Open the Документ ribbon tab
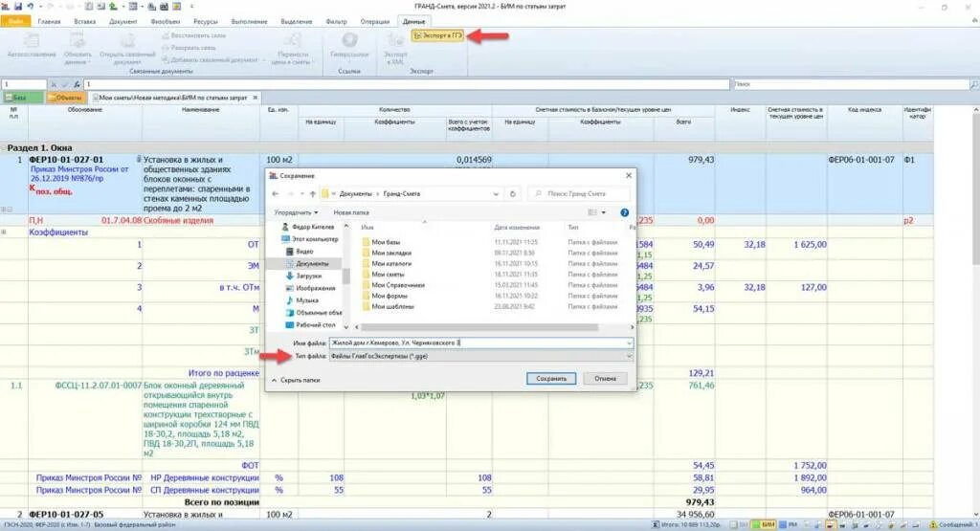Viewport: 980px width, 531px height. 123,21
